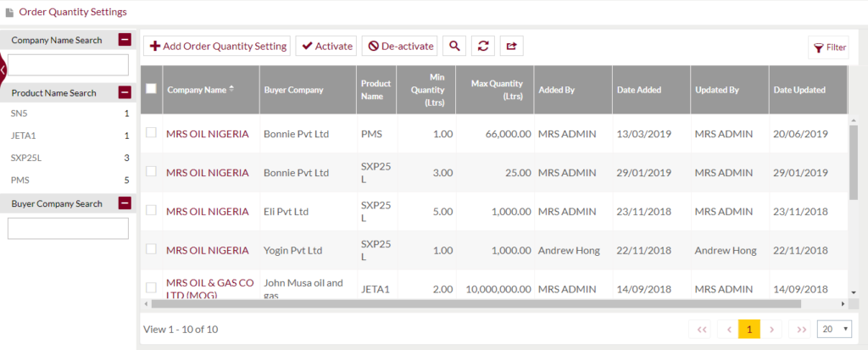
Task: Focus the Company Name Search input field
Action: [68, 64]
